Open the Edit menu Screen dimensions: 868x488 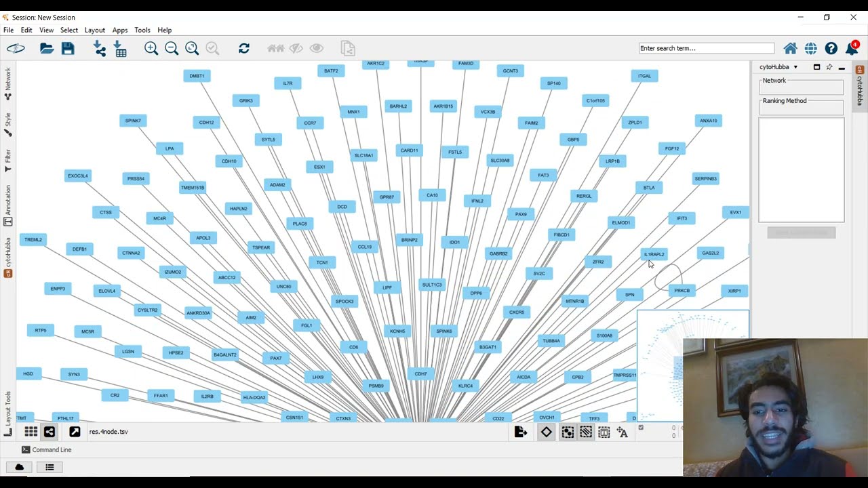[26, 30]
